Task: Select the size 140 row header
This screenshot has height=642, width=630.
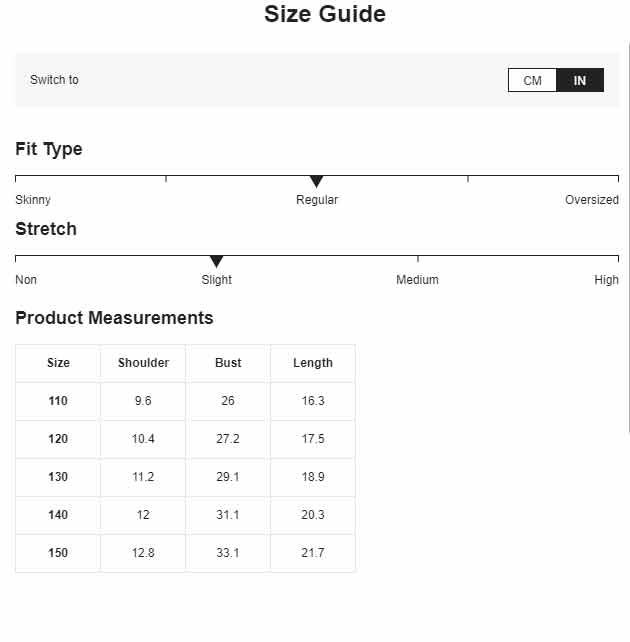Action: pos(58,515)
